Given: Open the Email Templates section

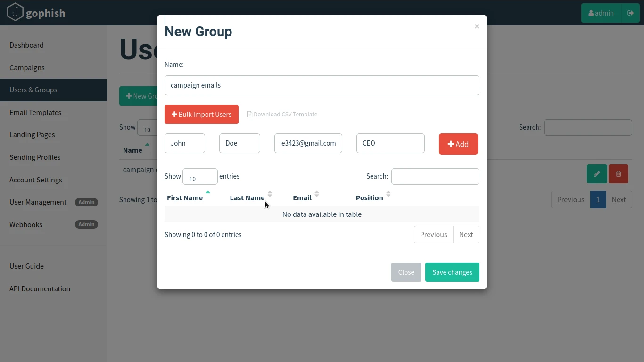Looking at the screenshot, I should pos(35,112).
